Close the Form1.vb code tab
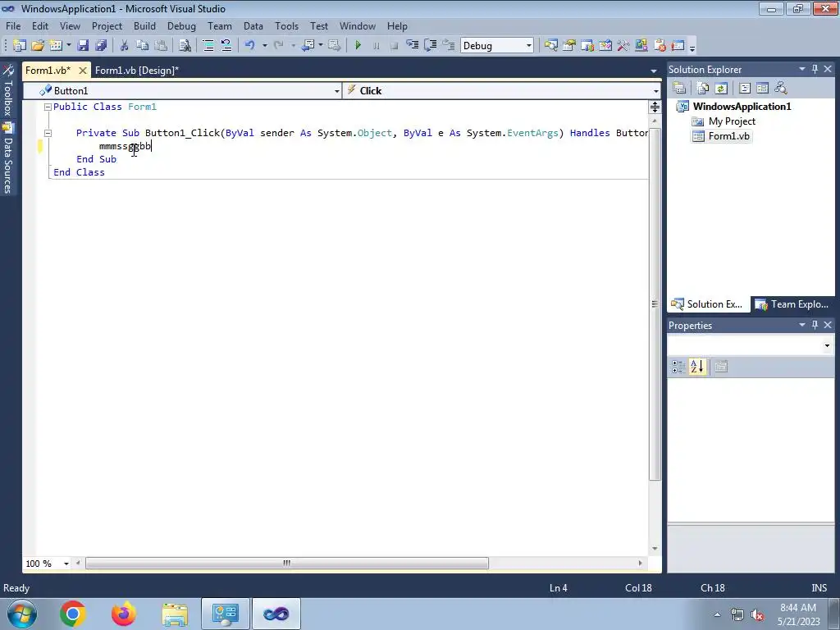 tap(83, 71)
